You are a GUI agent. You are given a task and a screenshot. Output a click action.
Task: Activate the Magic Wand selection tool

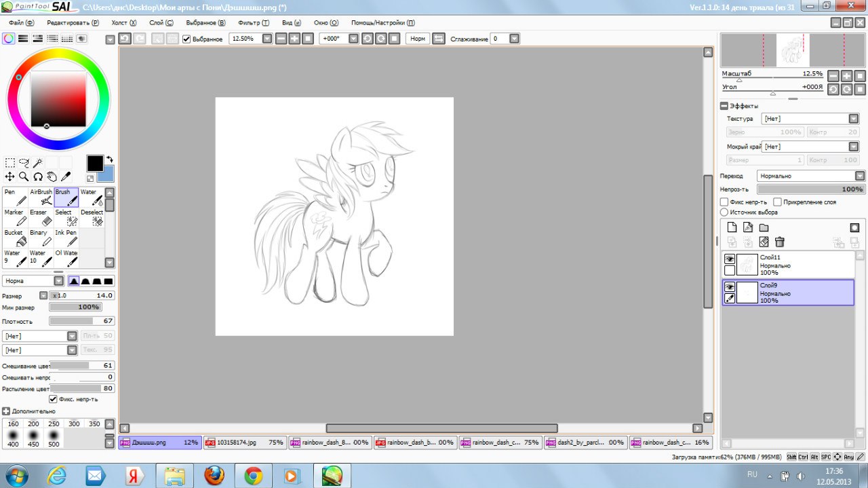[38, 163]
